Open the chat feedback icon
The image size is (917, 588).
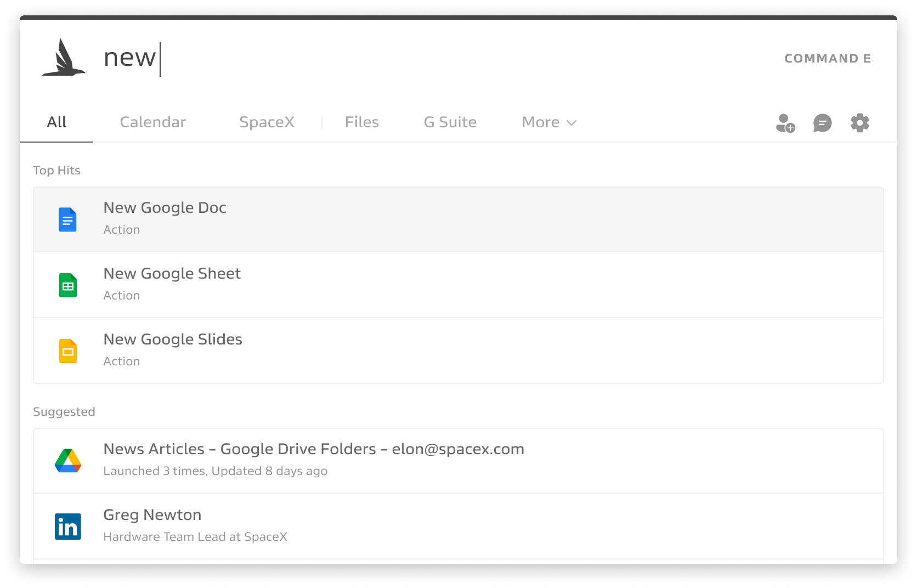click(822, 123)
